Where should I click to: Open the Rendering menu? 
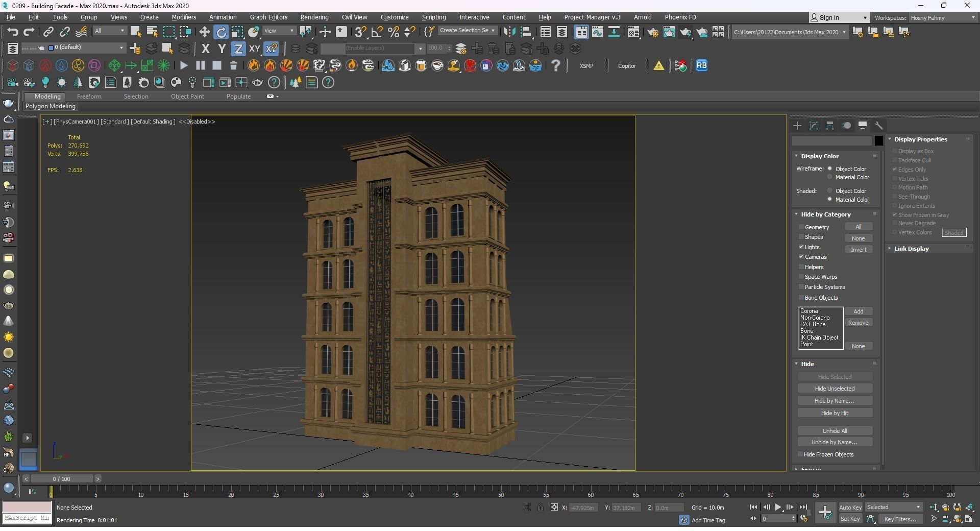[x=314, y=17]
